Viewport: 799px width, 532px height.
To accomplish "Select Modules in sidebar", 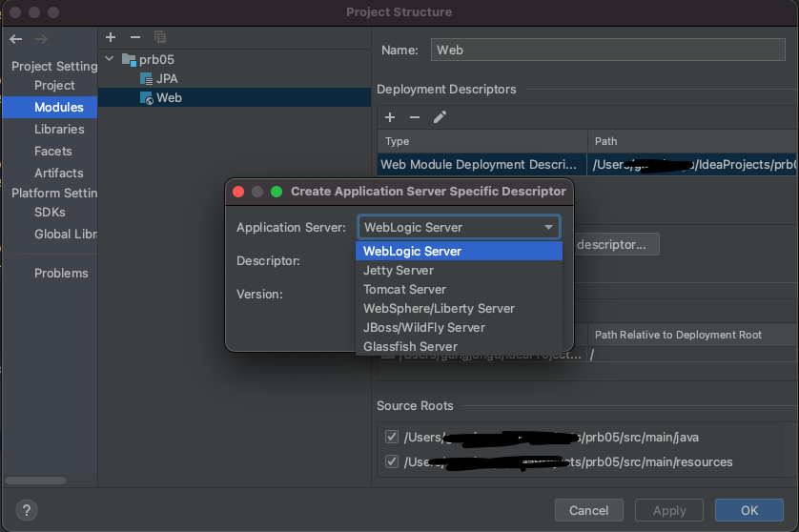I will coord(50,108).
